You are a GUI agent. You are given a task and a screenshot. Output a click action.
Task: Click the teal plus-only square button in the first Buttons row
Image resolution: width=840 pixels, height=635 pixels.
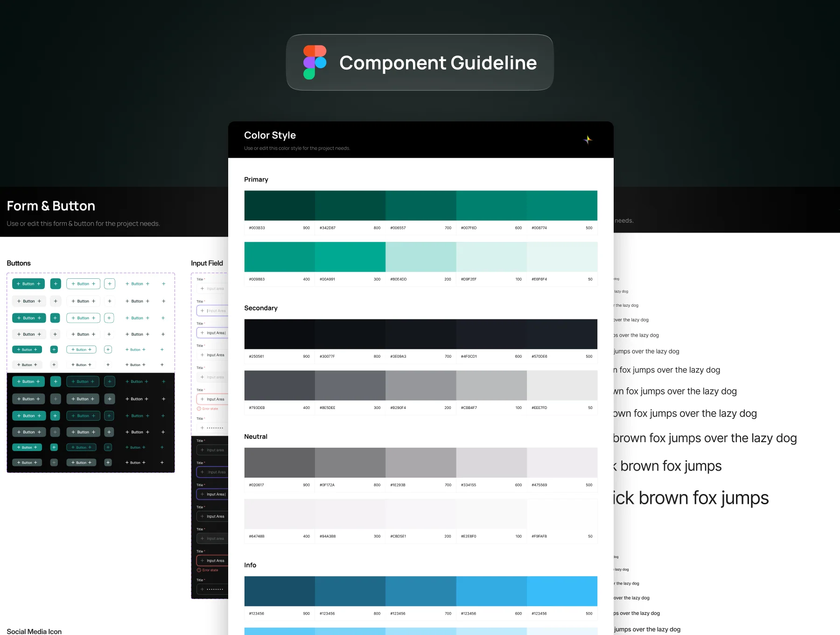pos(56,283)
